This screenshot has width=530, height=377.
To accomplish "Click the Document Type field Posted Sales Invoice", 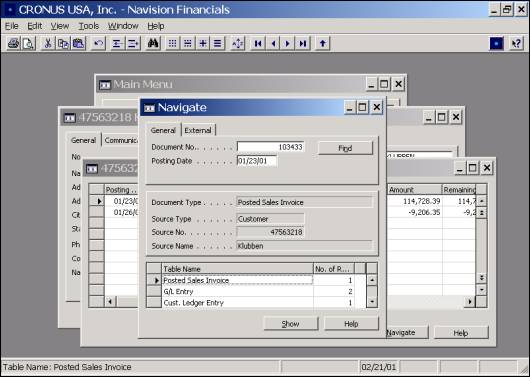I will coord(304,202).
